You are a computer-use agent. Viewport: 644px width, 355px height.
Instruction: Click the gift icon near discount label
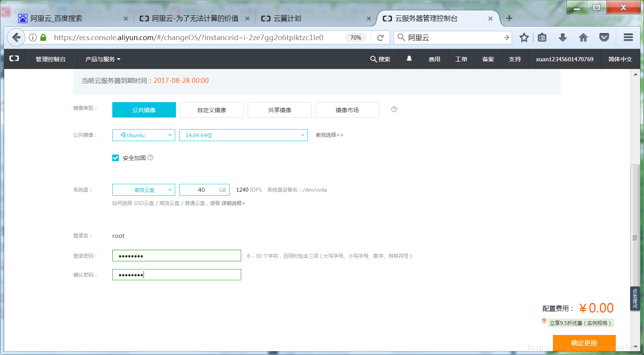(544, 321)
